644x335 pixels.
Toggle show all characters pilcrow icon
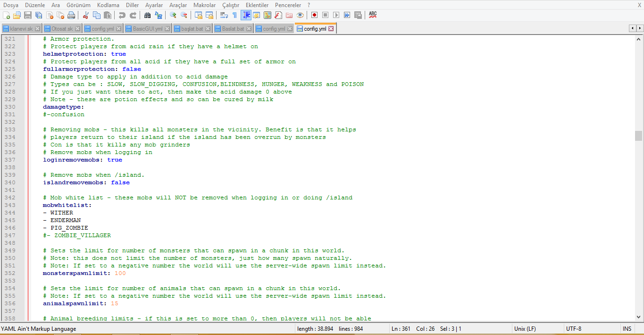tap(235, 15)
